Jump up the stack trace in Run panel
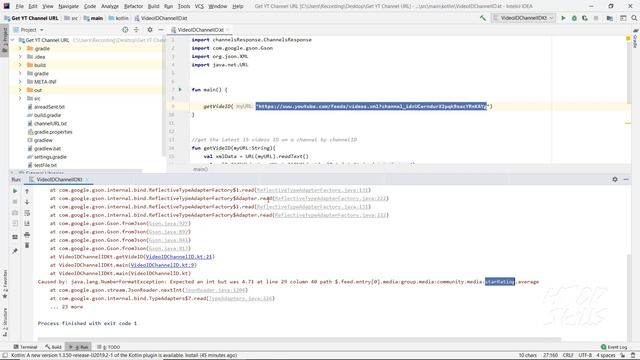Image resolution: width=640 pixels, height=360 pixels. pyautogui.click(x=27, y=191)
